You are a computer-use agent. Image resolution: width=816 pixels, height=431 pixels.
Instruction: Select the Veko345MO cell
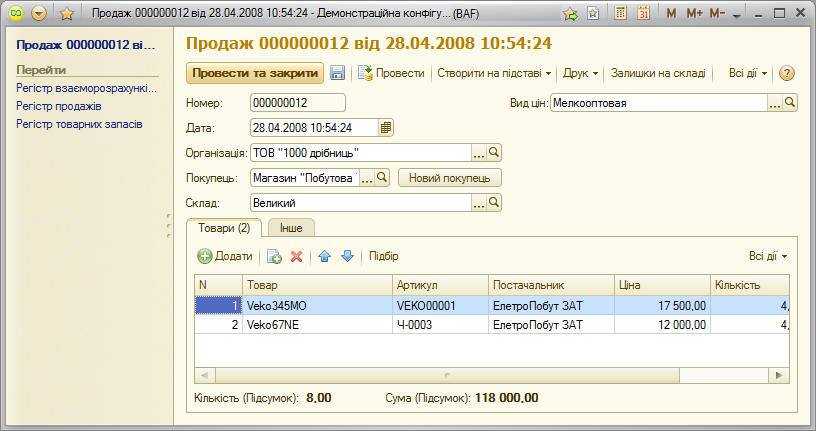(317, 306)
